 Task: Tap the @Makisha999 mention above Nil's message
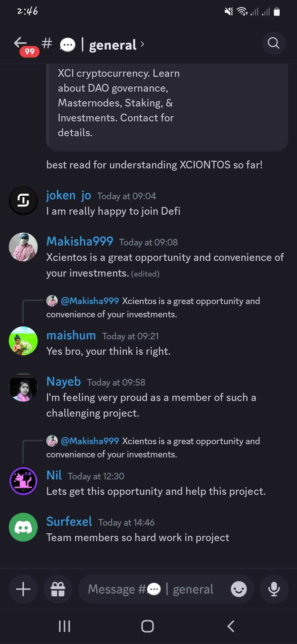(90, 441)
